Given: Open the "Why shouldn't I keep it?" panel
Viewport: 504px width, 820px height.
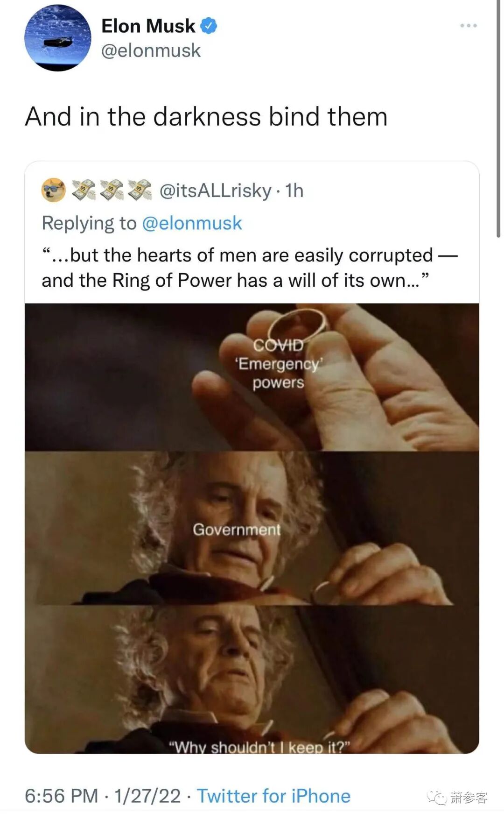Looking at the screenshot, I should [x=252, y=679].
